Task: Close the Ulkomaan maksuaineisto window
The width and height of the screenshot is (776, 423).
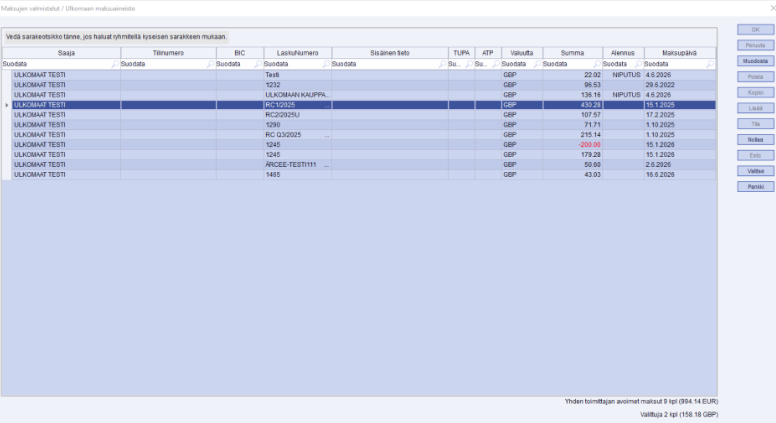Action: [773, 8]
